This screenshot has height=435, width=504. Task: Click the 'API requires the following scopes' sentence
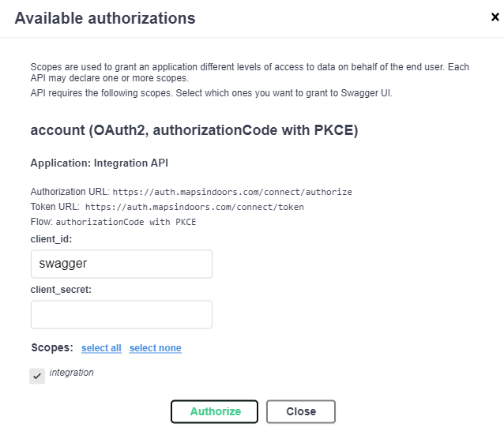point(212,93)
